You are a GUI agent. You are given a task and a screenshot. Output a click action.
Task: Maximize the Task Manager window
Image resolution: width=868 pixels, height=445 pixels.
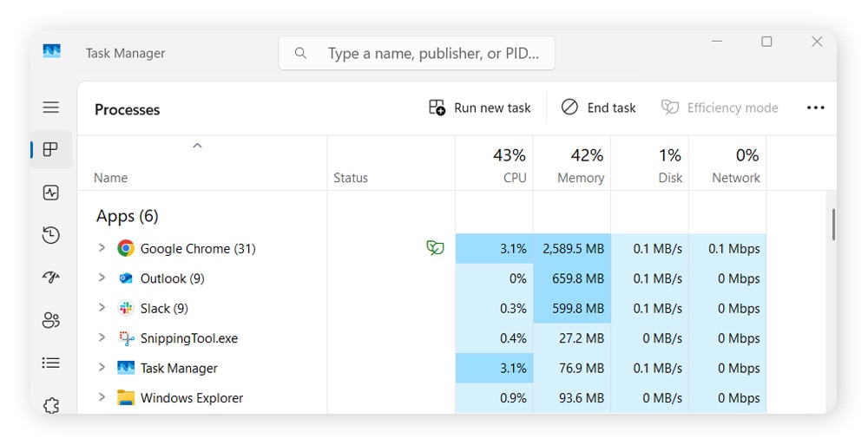pos(766,42)
